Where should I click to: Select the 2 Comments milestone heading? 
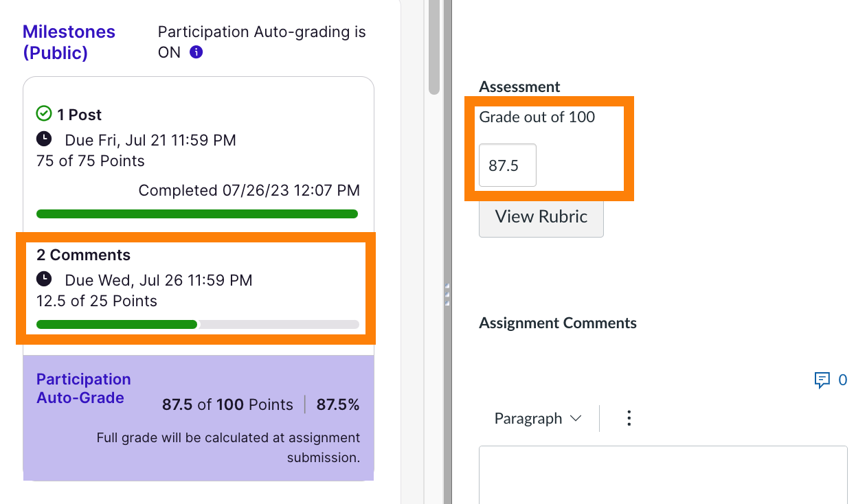(83, 255)
